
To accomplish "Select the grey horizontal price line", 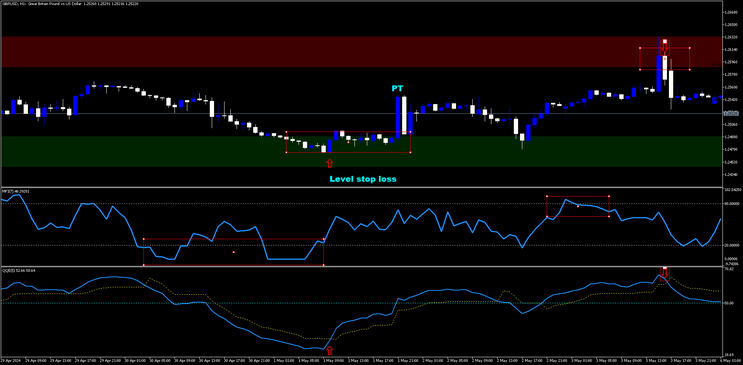I will coord(361,113).
